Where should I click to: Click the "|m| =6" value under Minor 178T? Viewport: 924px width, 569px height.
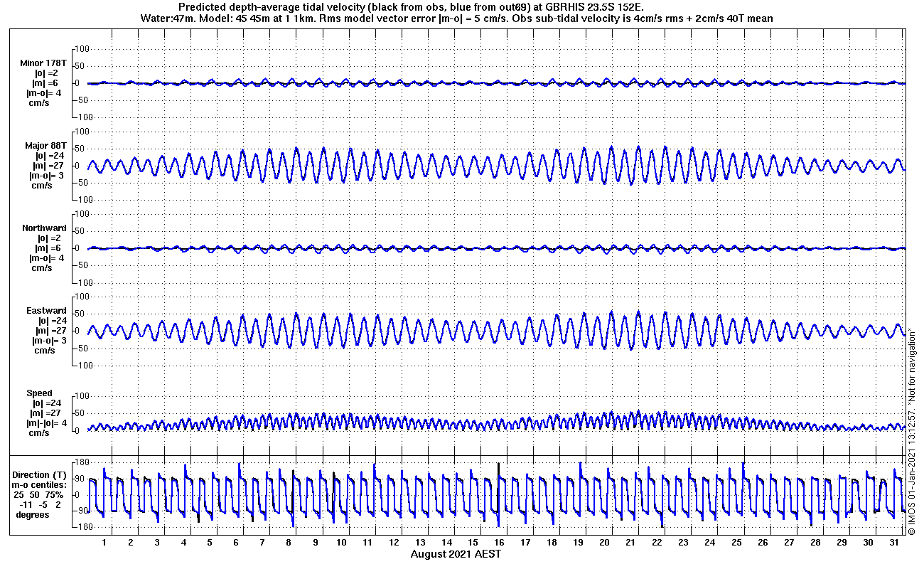tap(46, 83)
